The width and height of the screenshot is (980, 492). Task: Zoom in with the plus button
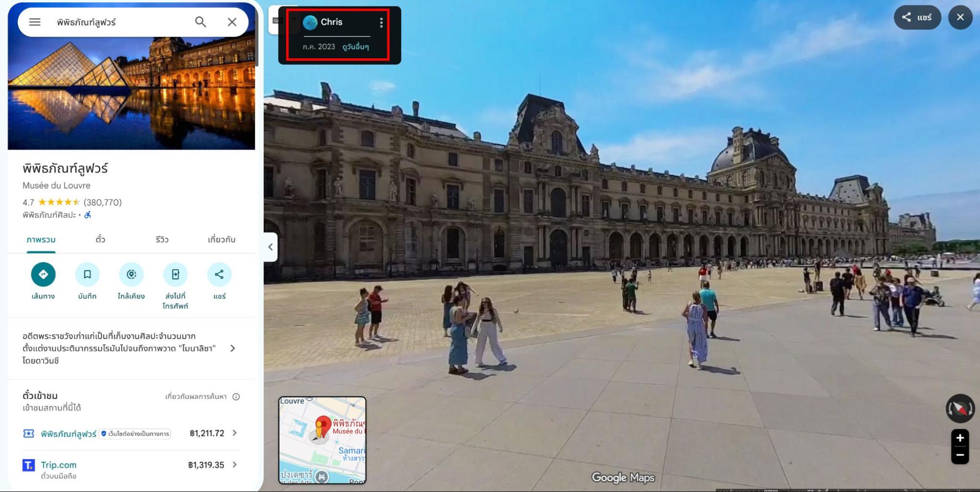pos(960,438)
